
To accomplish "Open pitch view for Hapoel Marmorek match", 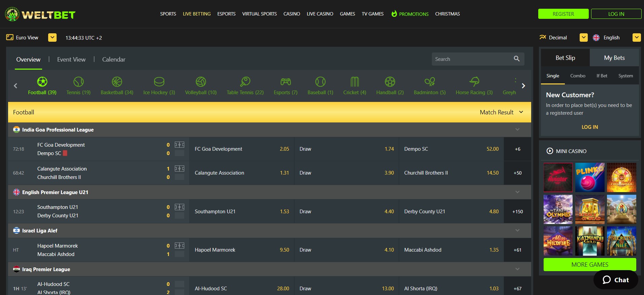I will 180,246.
